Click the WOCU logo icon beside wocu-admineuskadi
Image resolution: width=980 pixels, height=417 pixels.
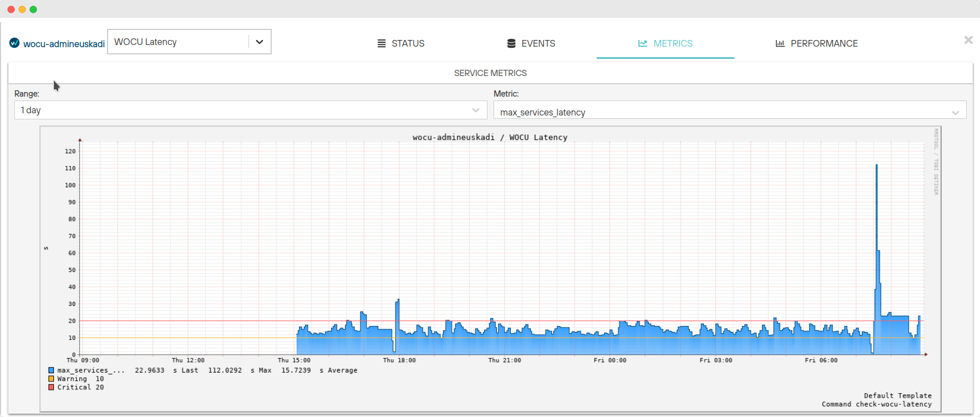tap(14, 43)
